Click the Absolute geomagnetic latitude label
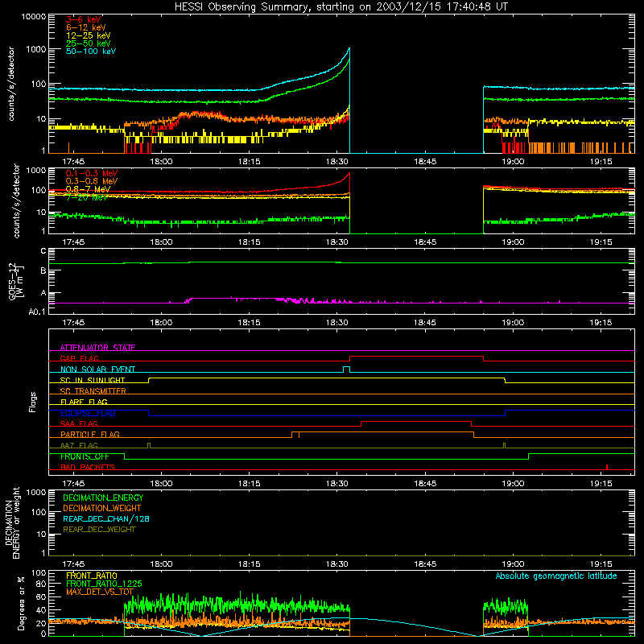Image resolution: width=644 pixels, height=644 pixels. click(x=556, y=576)
